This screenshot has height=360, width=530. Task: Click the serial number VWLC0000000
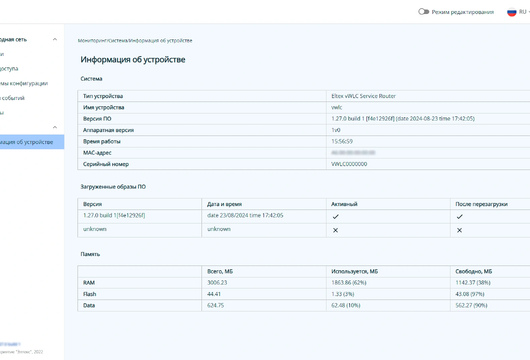349,164
